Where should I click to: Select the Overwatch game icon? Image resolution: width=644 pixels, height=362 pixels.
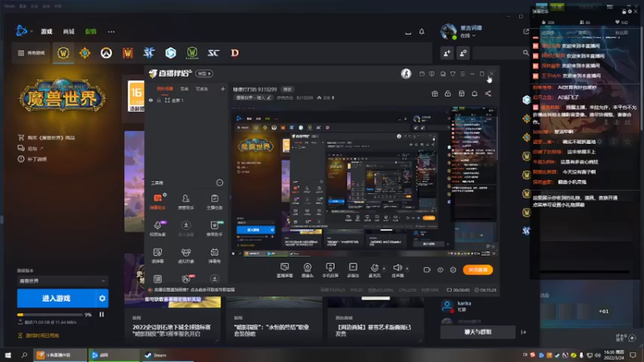106,53
